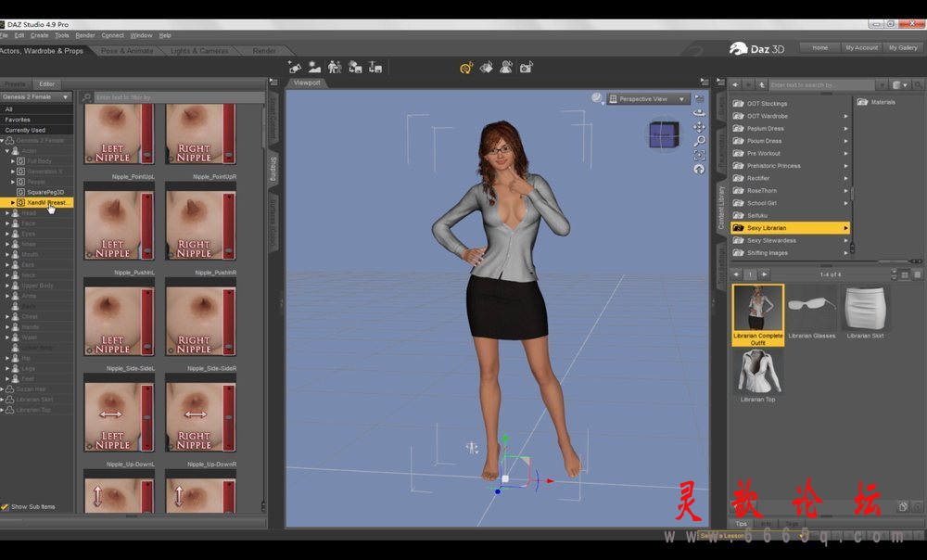Select the Librarian Skirt thumbnail
The height and width of the screenshot is (560, 927).
pos(865,312)
